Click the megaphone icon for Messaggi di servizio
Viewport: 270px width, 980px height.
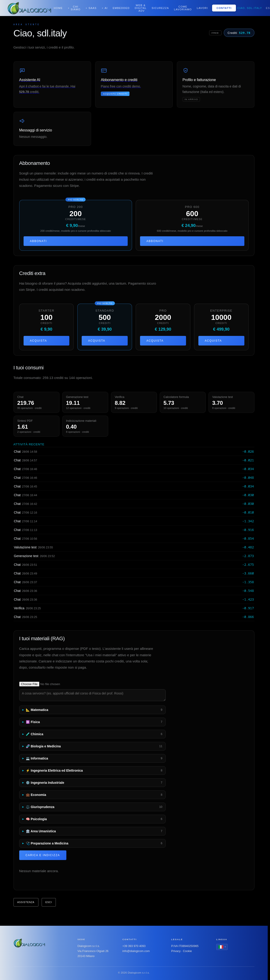click(22, 121)
